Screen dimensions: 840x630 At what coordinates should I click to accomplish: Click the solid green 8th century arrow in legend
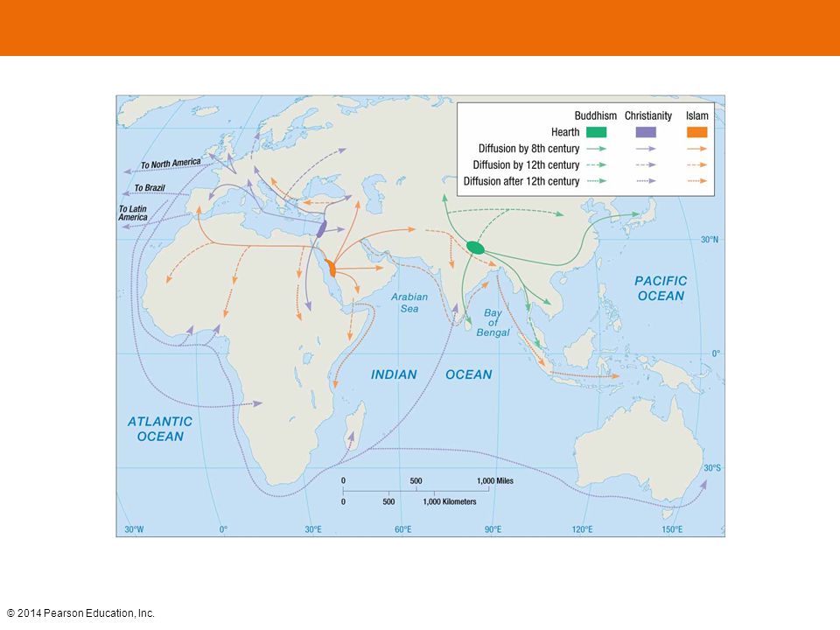[596, 149]
